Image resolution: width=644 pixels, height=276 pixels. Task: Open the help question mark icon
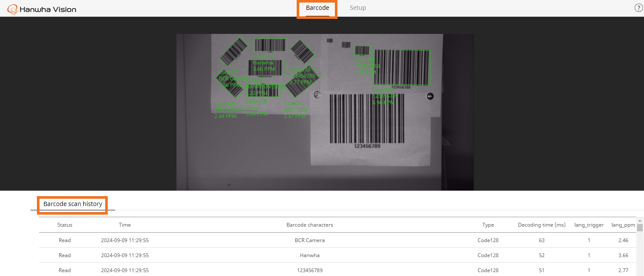tap(638, 8)
